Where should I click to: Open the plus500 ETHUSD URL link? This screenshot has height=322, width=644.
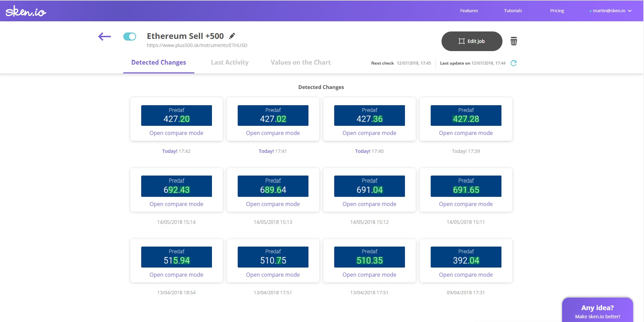tap(197, 45)
